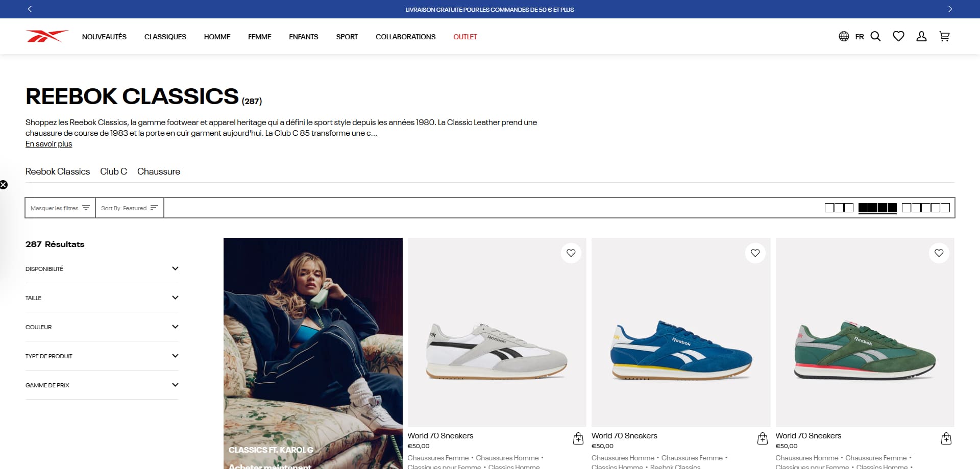
Task: Expand the Taille filter
Action: click(102, 298)
